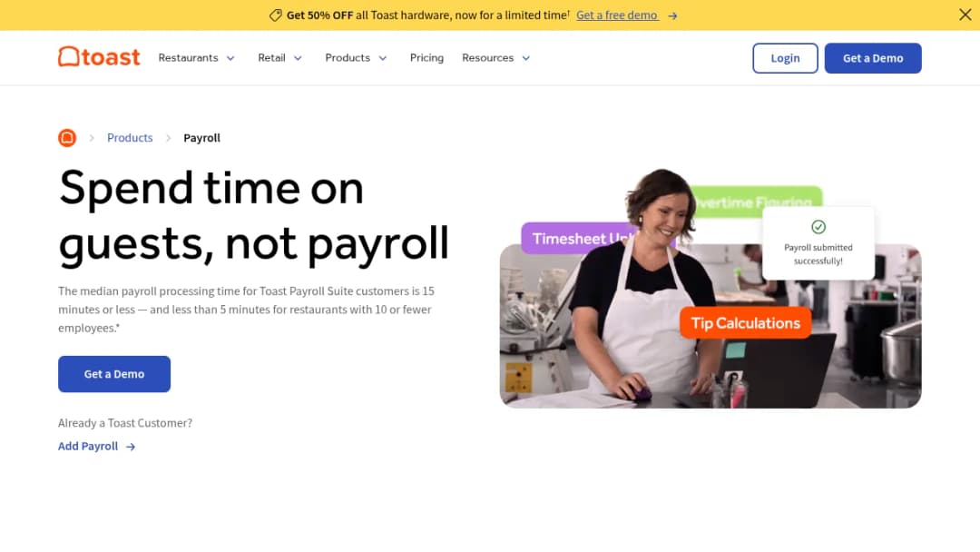Viewport: 980px width, 552px height.
Task: Click the hero Get a Demo button
Action: point(114,374)
